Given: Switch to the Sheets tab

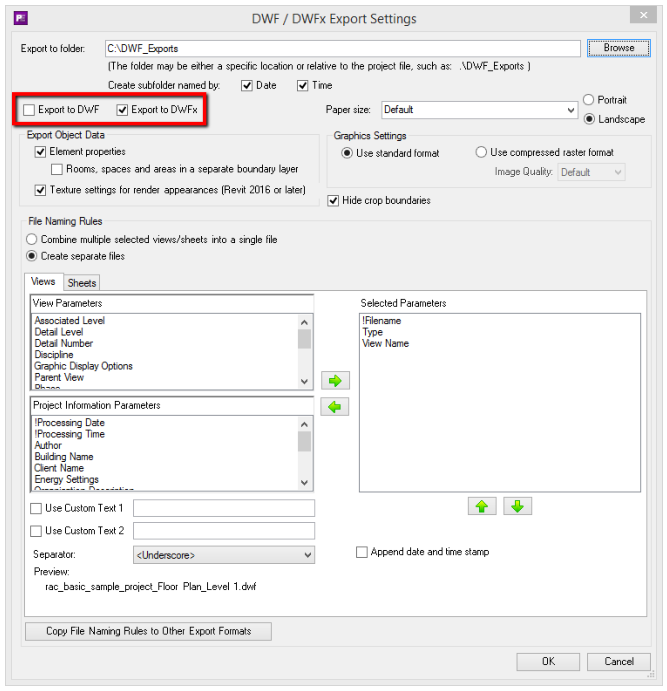Looking at the screenshot, I should point(82,283).
